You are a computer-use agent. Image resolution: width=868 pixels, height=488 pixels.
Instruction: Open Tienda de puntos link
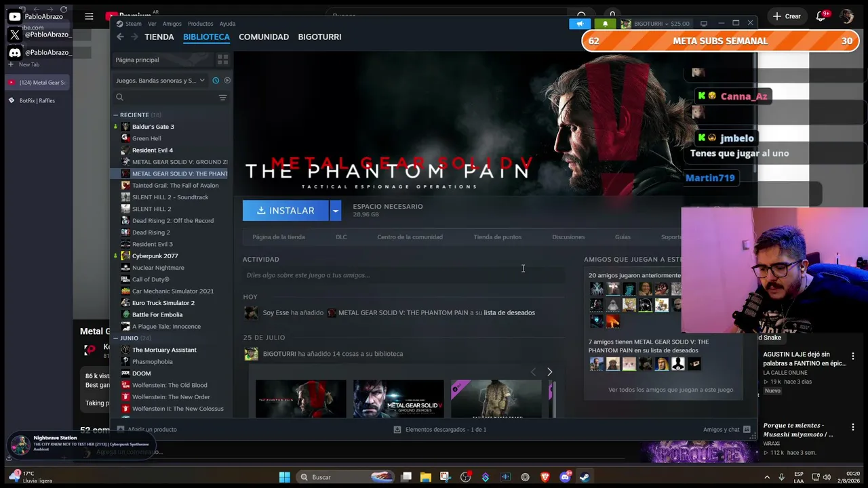tap(497, 237)
